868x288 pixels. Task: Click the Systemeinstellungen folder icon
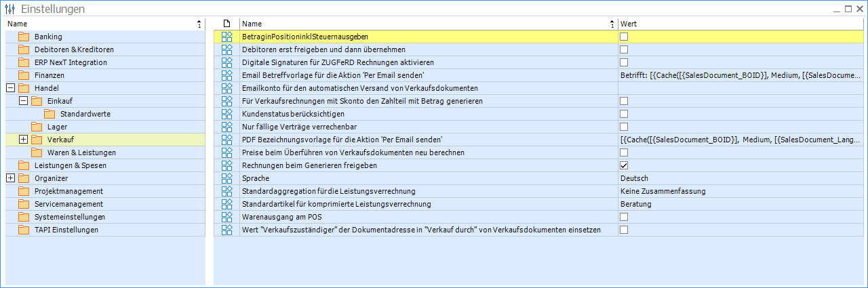(x=24, y=217)
